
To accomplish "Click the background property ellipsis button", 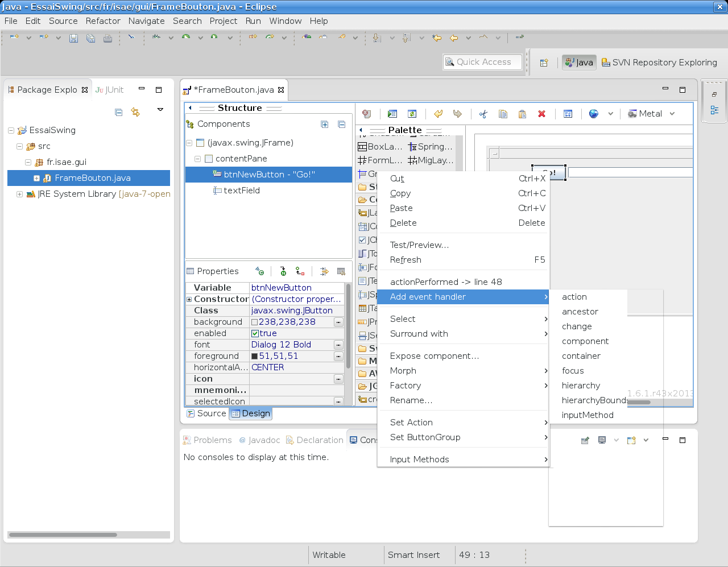I will (x=338, y=322).
